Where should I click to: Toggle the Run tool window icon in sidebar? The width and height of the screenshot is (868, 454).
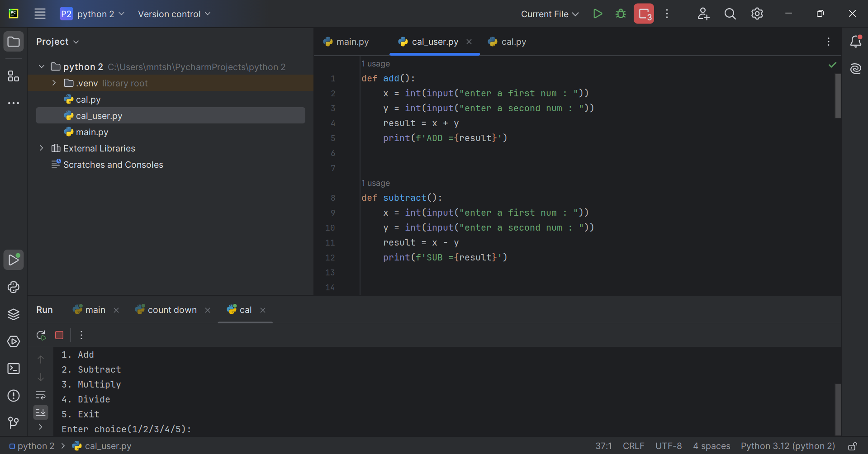[x=14, y=260]
